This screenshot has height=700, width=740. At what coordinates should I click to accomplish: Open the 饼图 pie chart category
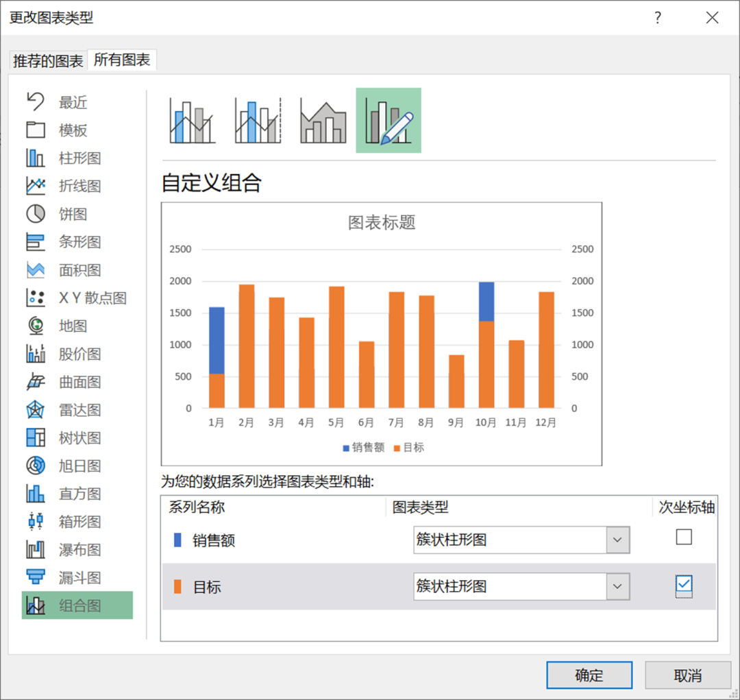(x=73, y=214)
